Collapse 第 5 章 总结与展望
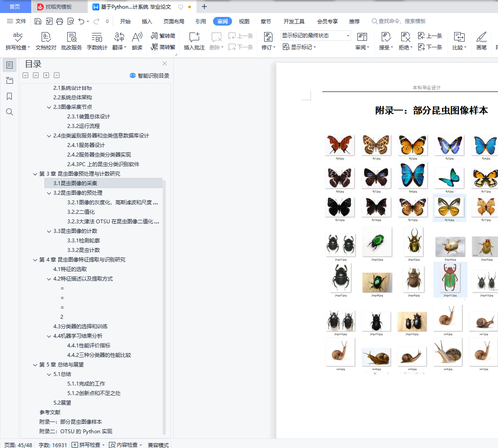 (35, 365)
